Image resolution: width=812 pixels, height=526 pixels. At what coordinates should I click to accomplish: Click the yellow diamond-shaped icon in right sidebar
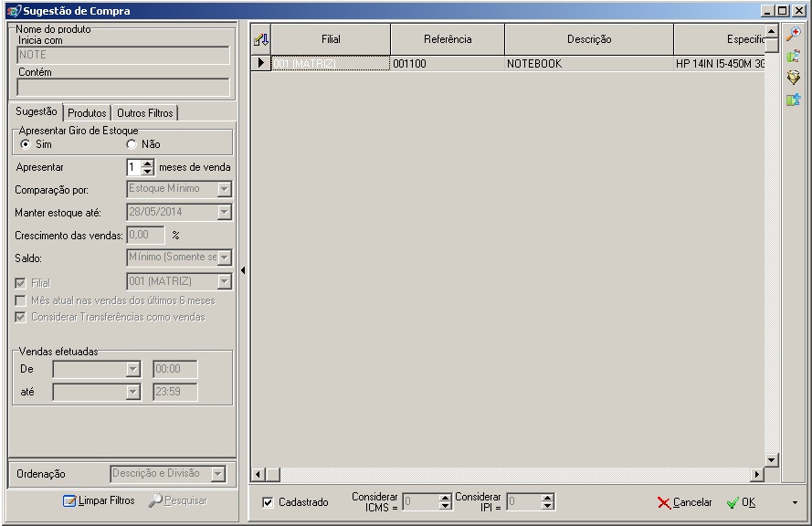pyautogui.click(x=794, y=79)
